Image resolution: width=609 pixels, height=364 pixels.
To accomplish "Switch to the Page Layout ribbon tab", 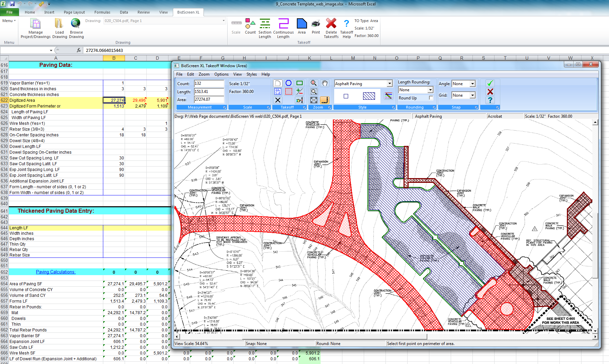I will point(74,12).
